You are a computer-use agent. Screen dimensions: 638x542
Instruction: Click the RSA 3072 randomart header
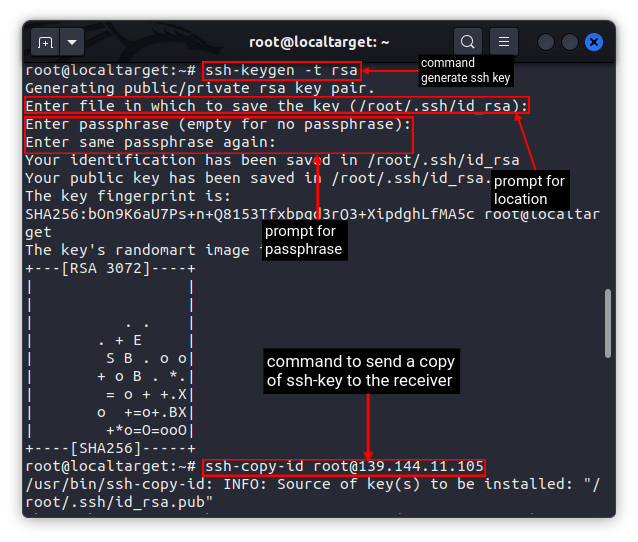click(110, 268)
